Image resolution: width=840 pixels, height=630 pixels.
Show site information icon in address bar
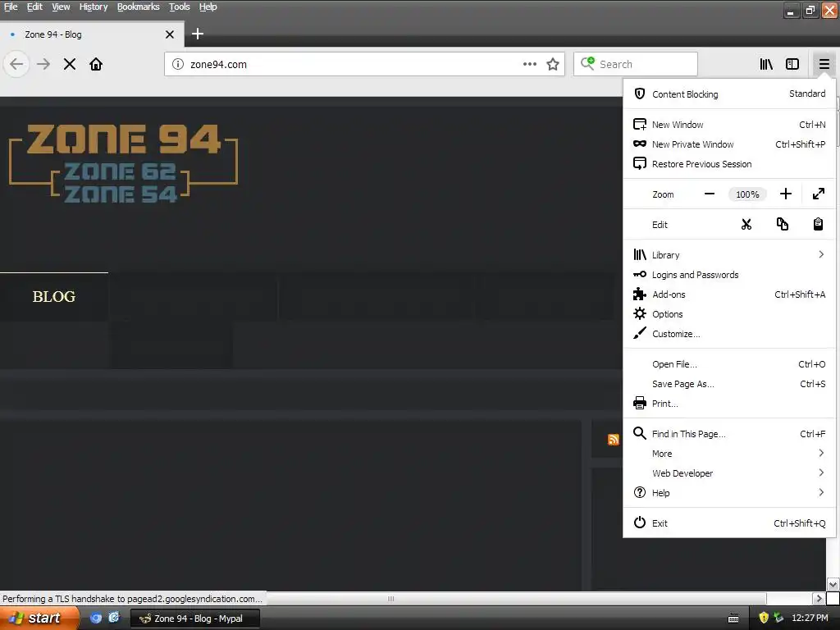coord(178,64)
